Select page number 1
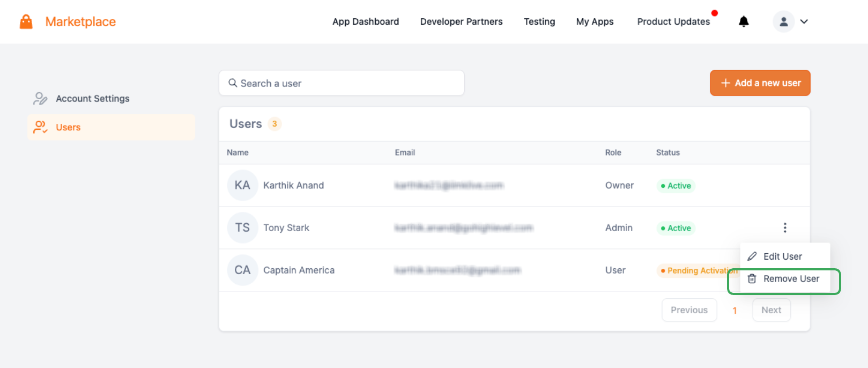The height and width of the screenshot is (368, 868). click(735, 311)
